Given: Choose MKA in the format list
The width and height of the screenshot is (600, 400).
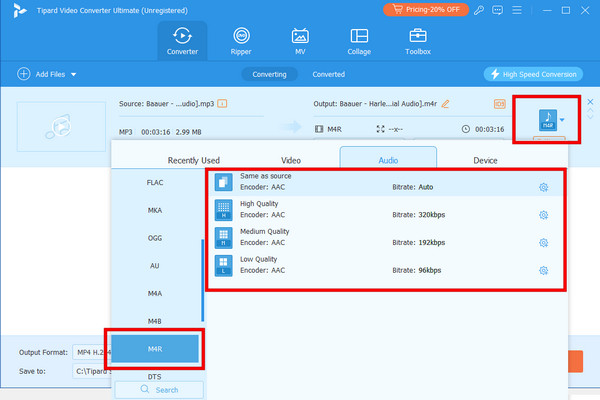Looking at the screenshot, I should [155, 210].
